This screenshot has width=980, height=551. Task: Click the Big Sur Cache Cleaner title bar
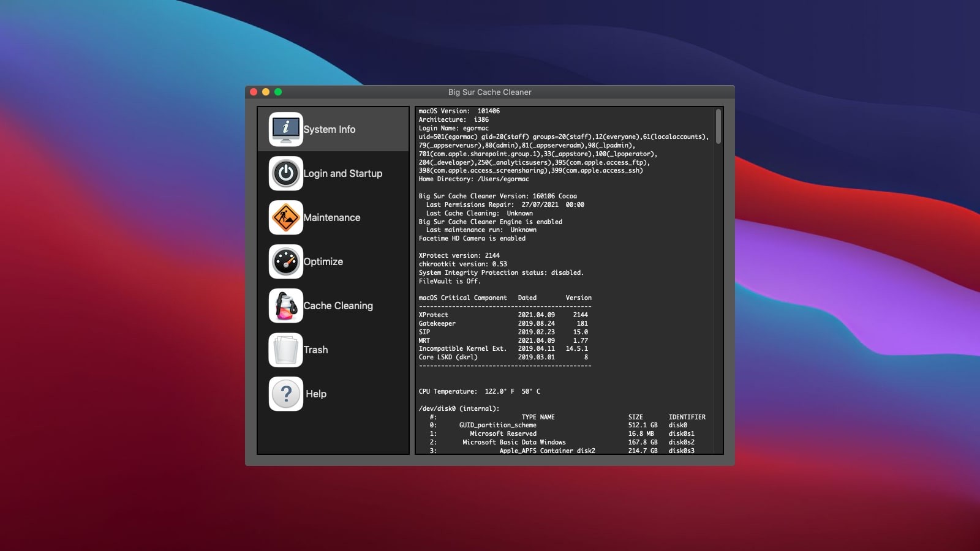(x=489, y=92)
